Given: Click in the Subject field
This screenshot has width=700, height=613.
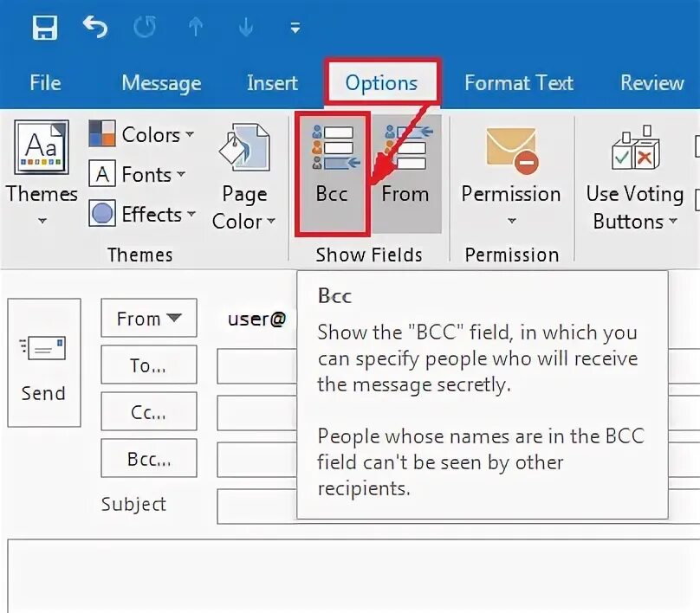Looking at the screenshot, I should click(x=257, y=507).
